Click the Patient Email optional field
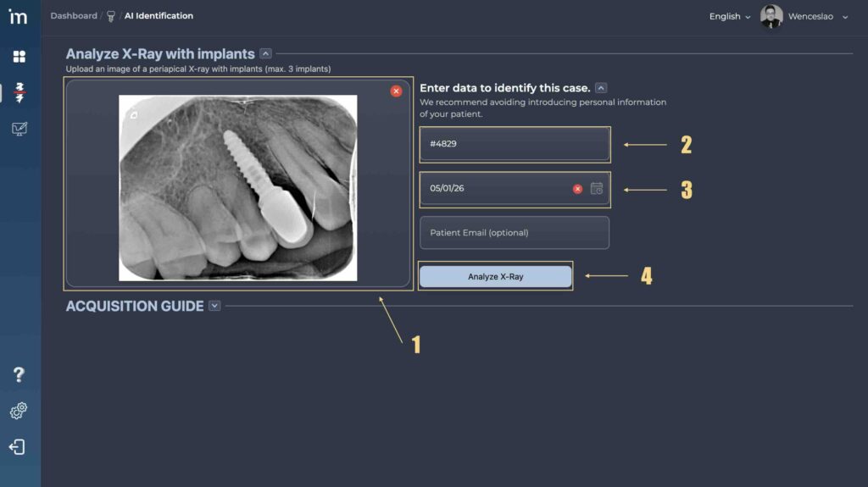 (x=514, y=233)
